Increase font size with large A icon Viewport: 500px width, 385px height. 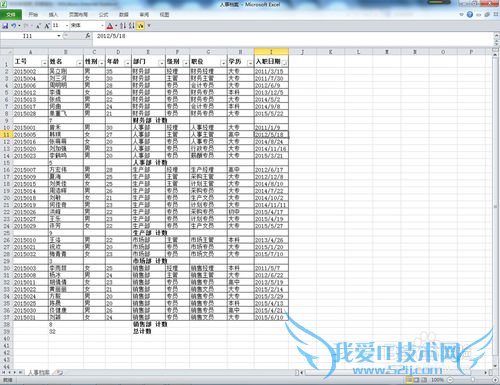point(47,26)
